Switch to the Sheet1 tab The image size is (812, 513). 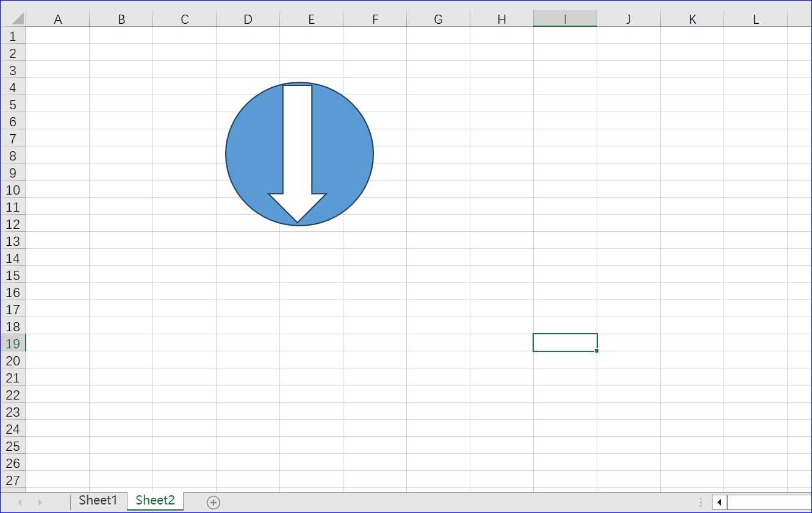pyautogui.click(x=98, y=501)
